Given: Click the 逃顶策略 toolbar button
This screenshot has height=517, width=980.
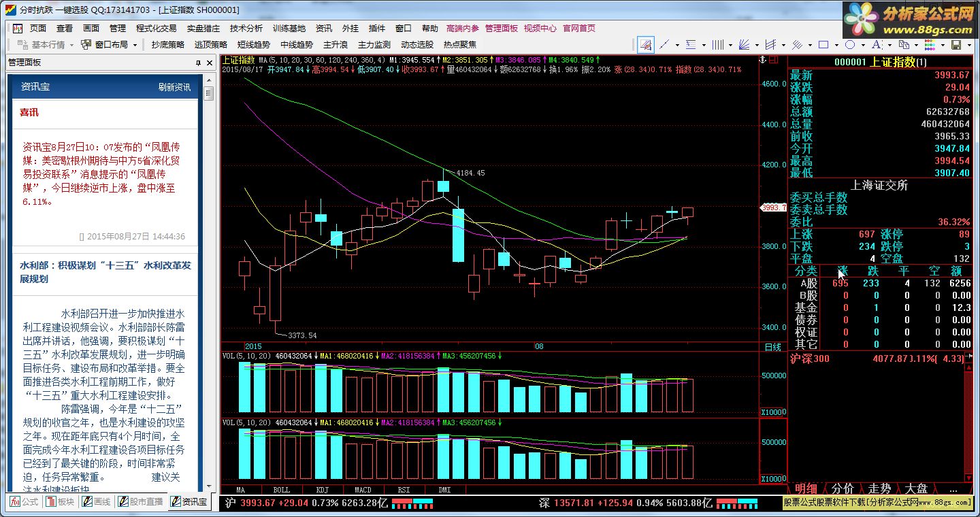Looking at the screenshot, I should click(211, 45).
